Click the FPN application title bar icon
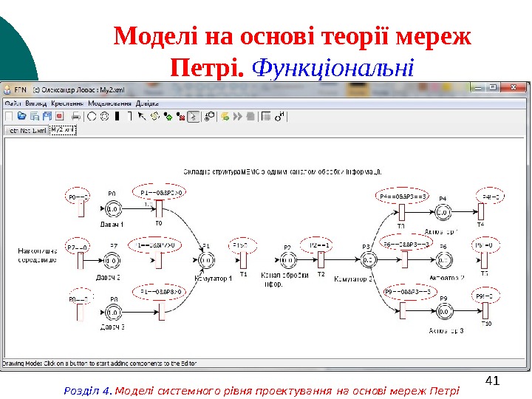The width and height of the screenshot is (532, 399). pyautogui.click(x=7, y=90)
